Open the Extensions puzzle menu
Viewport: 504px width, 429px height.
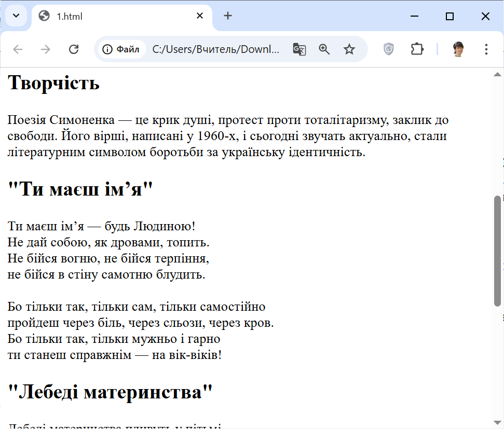click(x=417, y=49)
